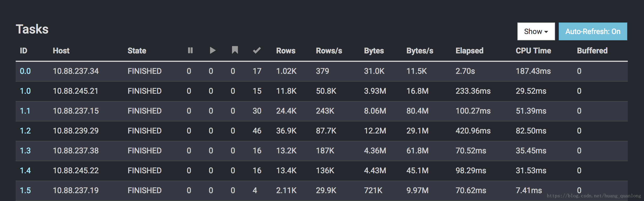Sort by the Rows/s column header
Image resolution: width=644 pixels, height=201 pixels.
coord(329,51)
